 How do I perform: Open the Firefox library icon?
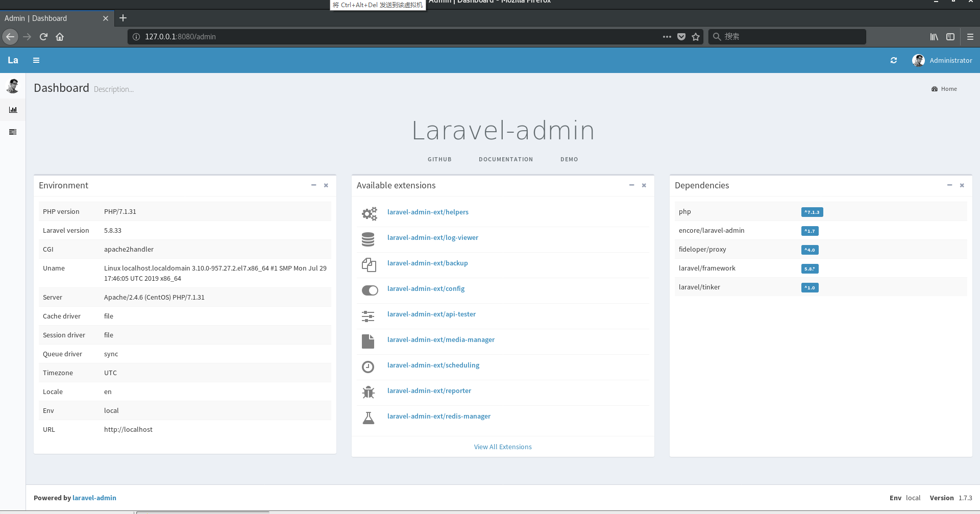pyautogui.click(x=934, y=37)
